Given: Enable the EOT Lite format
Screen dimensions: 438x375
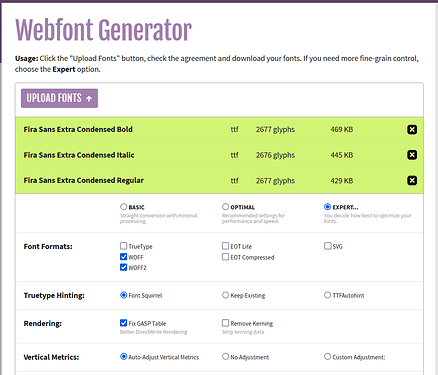Looking at the screenshot, I should point(226,246).
